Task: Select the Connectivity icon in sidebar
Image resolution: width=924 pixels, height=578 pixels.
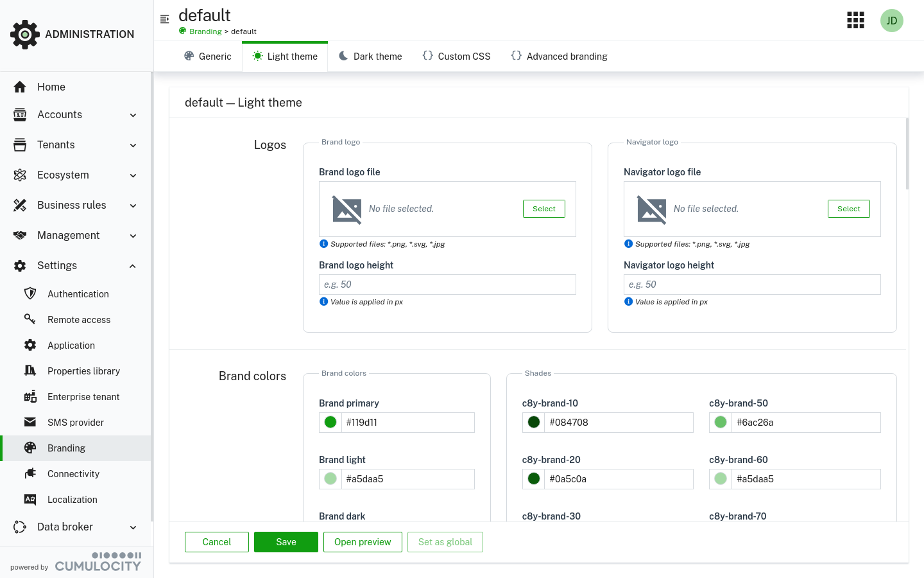Action: [30, 473]
